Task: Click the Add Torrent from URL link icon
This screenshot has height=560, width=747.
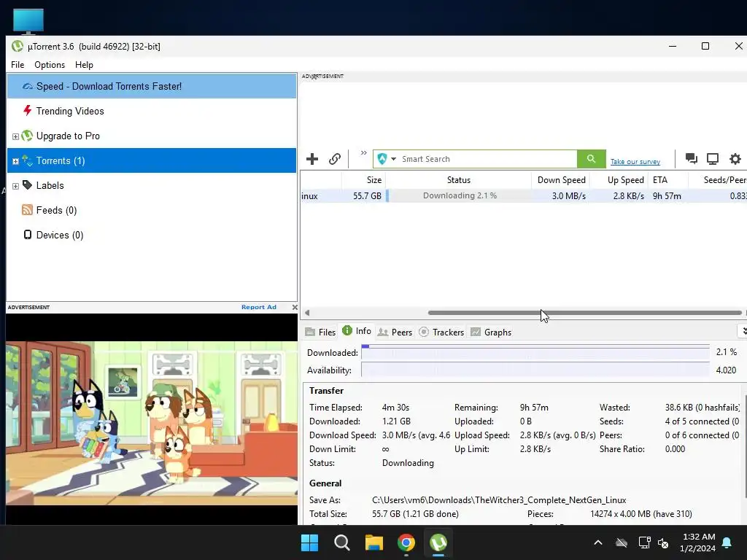Action: click(335, 159)
